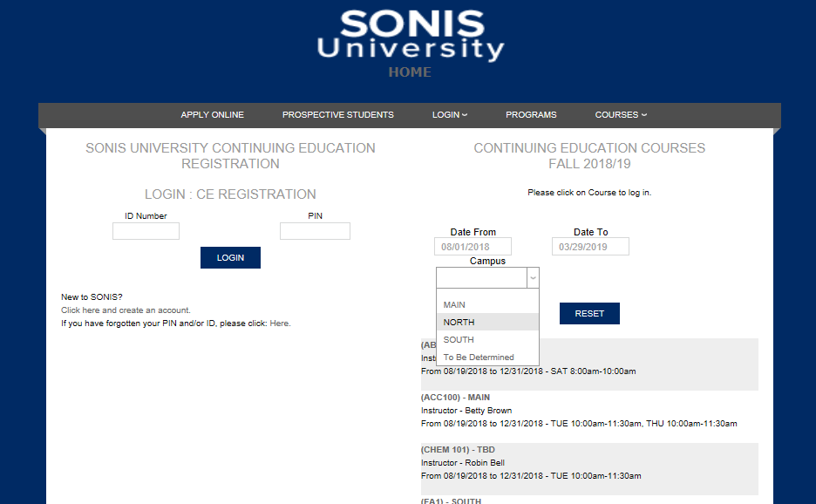Click the SONIS University logo
This screenshot has height=504, width=816.
point(410,35)
